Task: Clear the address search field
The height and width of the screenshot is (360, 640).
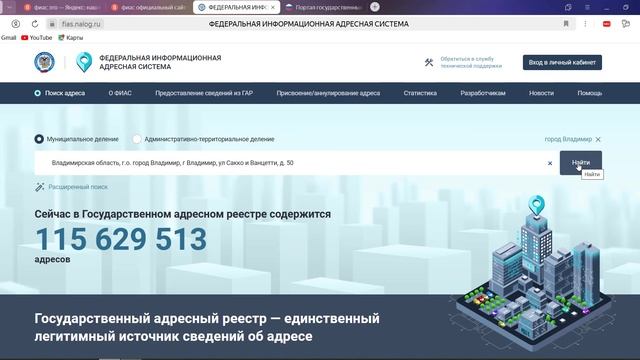Action: tap(550, 163)
